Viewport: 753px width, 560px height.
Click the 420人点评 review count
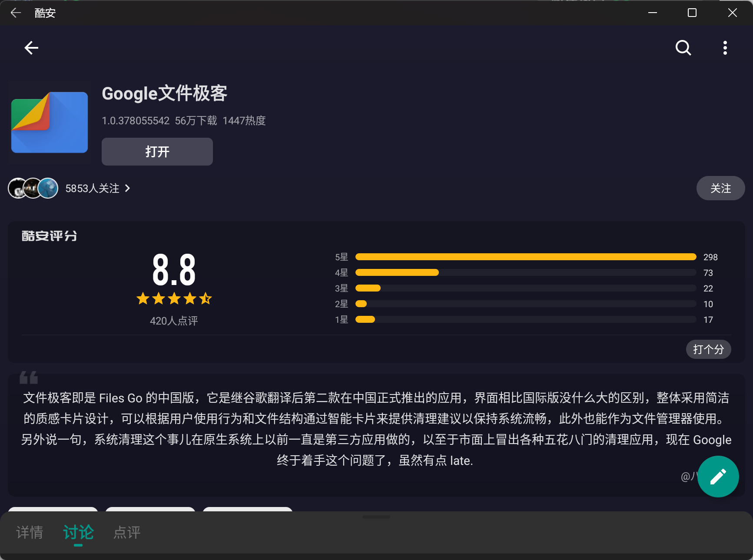click(174, 321)
